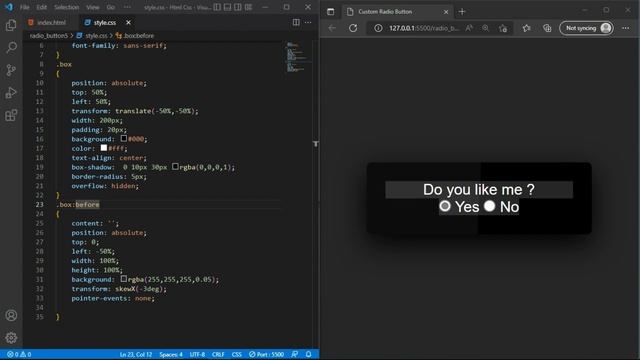Click the address bar URL in Edge
The height and width of the screenshot is (360, 640).
click(x=424, y=28)
